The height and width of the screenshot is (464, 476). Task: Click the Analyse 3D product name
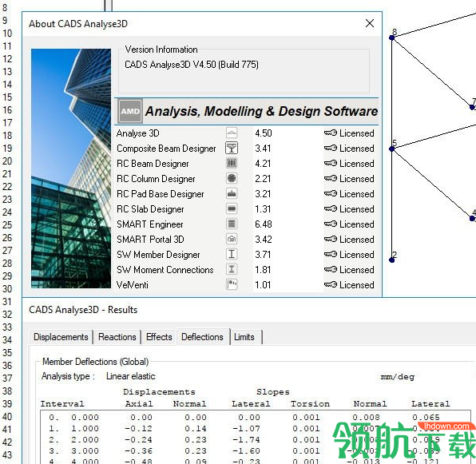(138, 133)
